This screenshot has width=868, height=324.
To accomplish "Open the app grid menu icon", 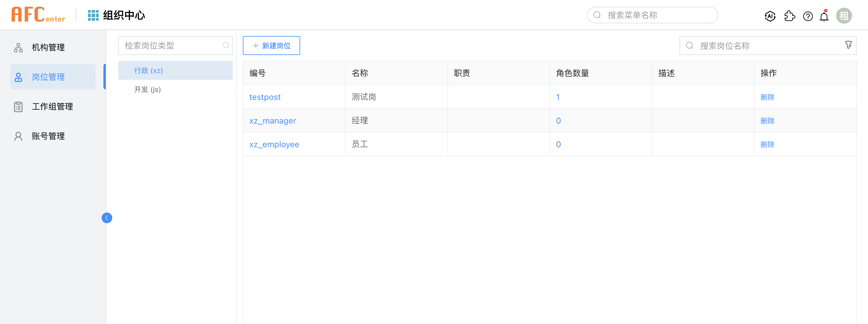I will tap(93, 15).
